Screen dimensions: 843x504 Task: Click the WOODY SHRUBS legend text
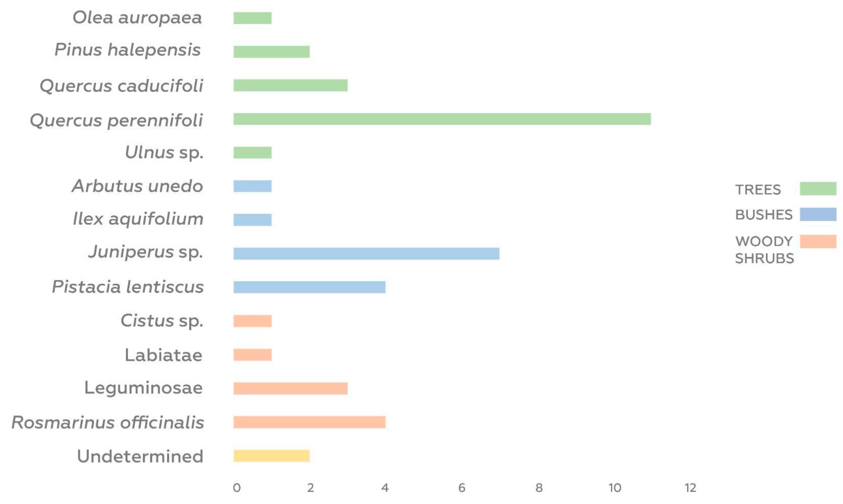pyautogui.click(x=764, y=250)
